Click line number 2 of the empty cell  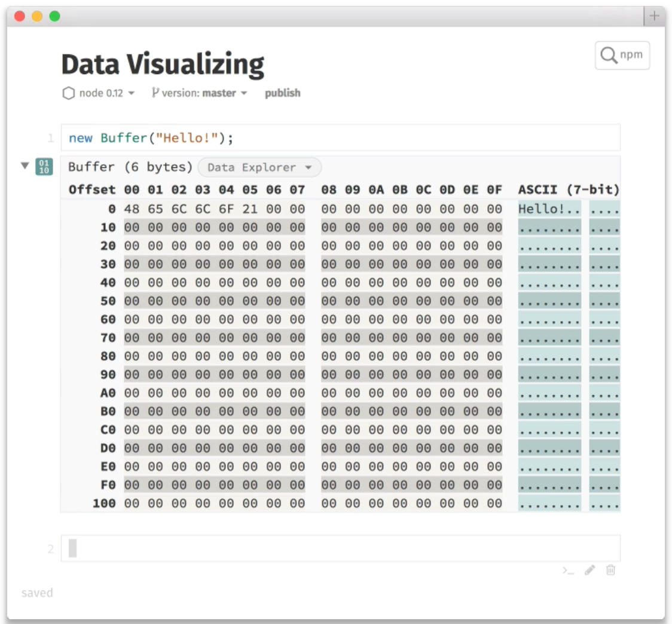[51, 549]
